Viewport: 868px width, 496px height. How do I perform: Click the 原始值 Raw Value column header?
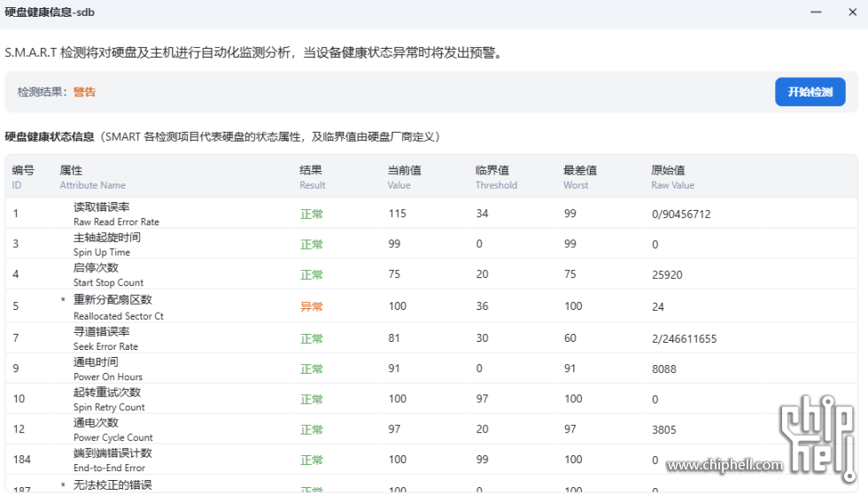[x=671, y=177]
